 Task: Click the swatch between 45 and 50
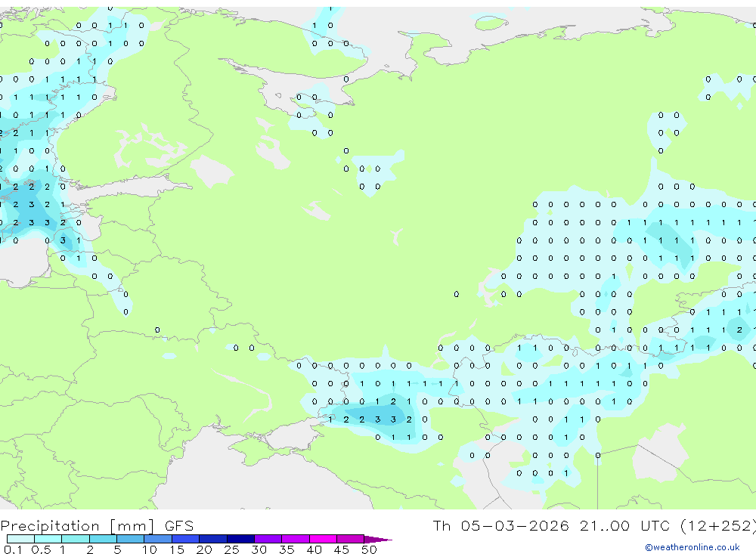pos(351,539)
